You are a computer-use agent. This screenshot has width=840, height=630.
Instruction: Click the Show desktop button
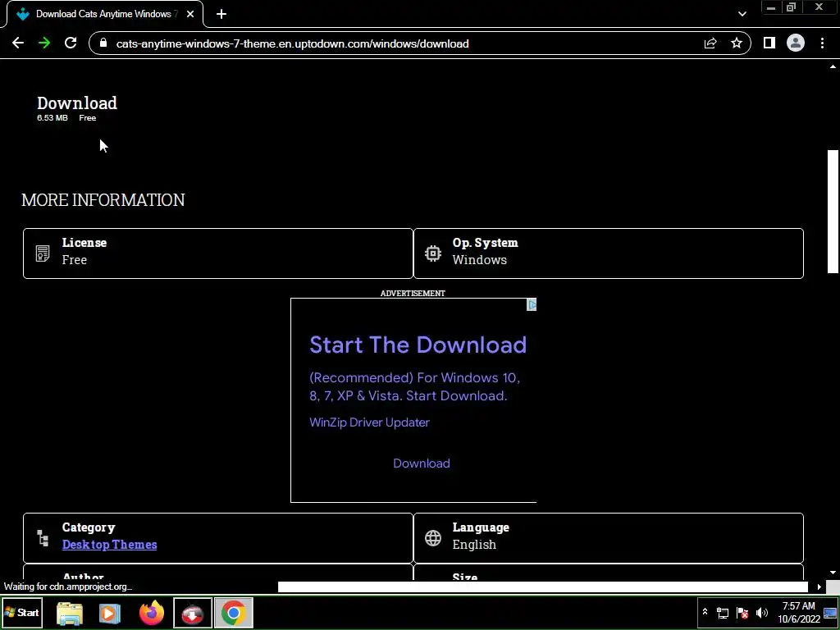[x=830, y=613]
